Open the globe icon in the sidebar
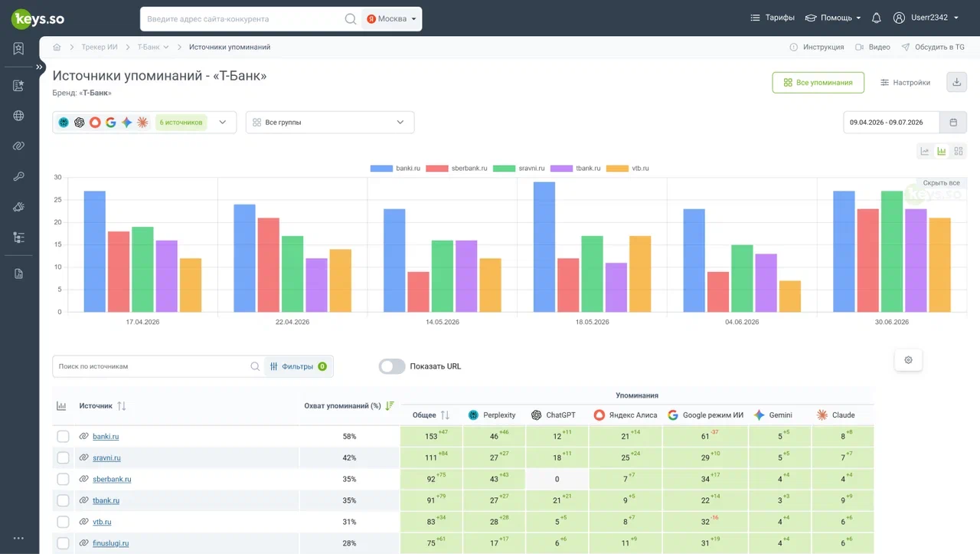The image size is (980, 554). pos(18,116)
